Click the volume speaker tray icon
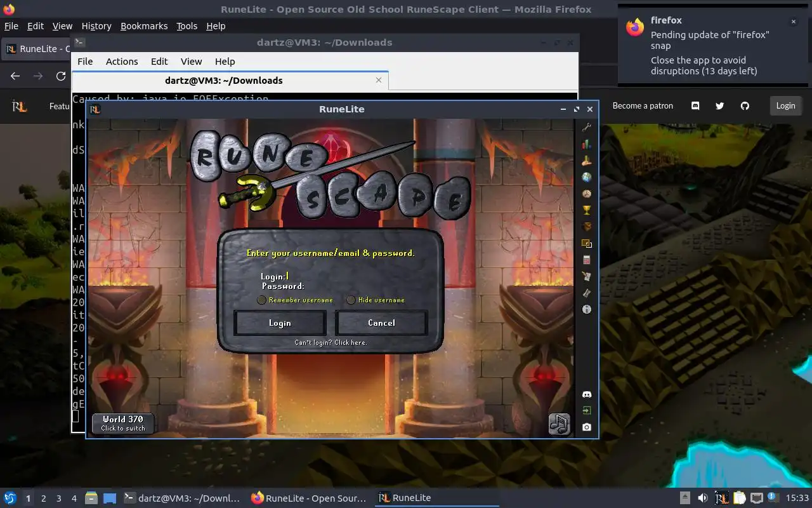 pyautogui.click(x=703, y=498)
